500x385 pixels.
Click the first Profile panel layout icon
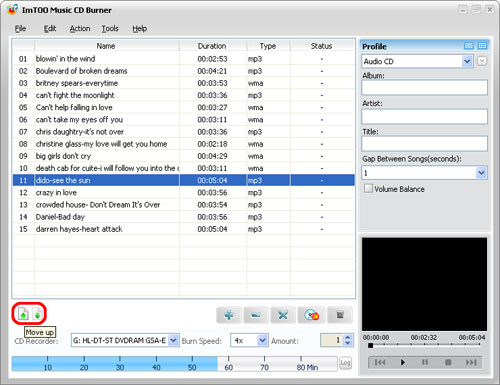pyautogui.click(x=469, y=46)
